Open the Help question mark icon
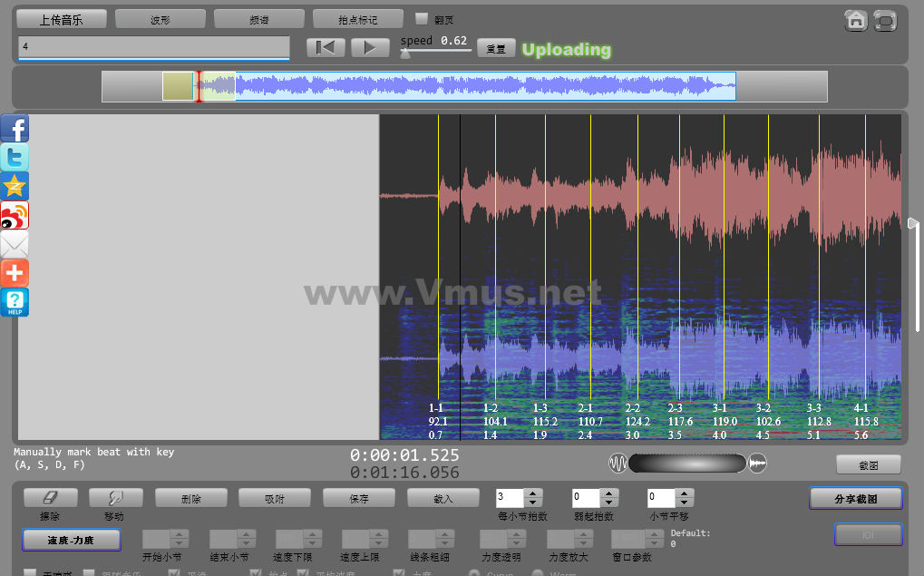The height and width of the screenshot is (576, 924). pos(15,302)
